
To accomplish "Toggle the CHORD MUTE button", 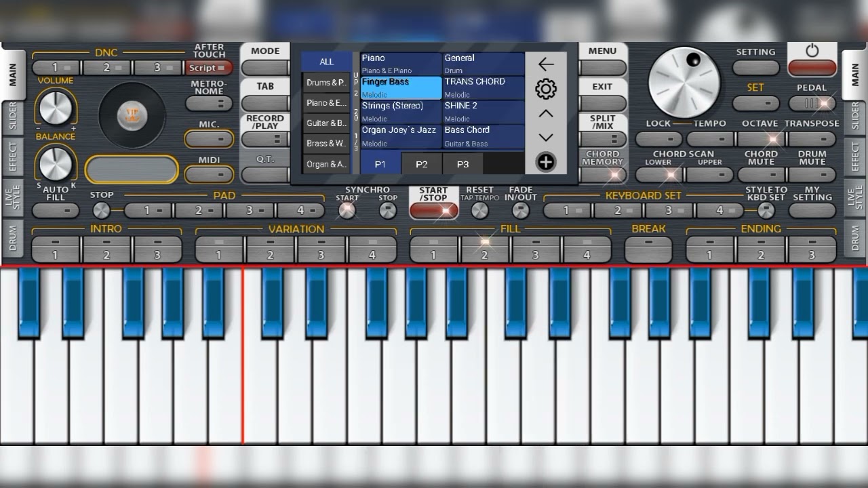I will coord(761,174).
